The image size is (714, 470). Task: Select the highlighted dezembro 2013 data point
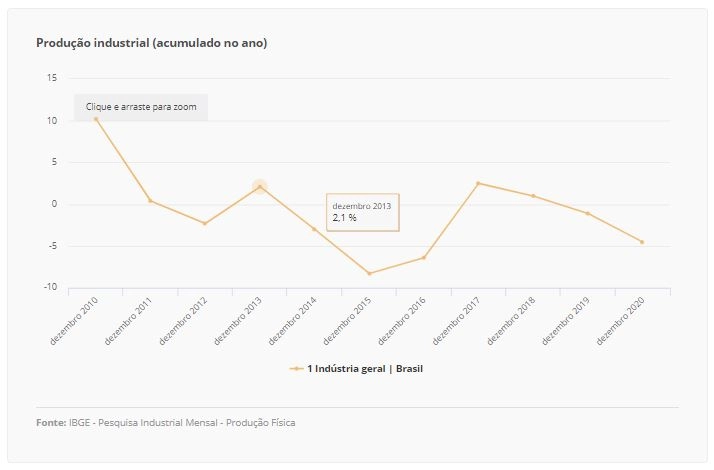coord(260,186)
